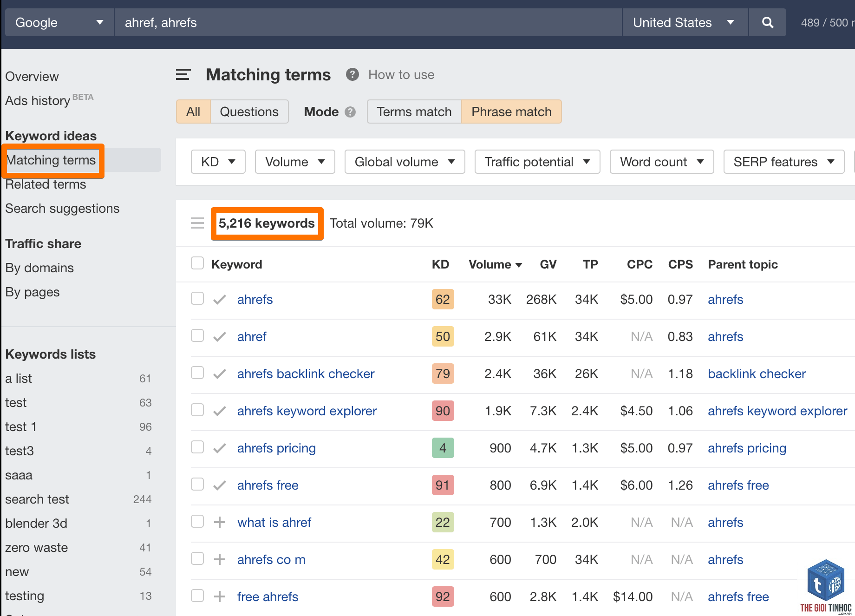Open Search suggestions in the sidebar
855x616 pixels.
62,209
